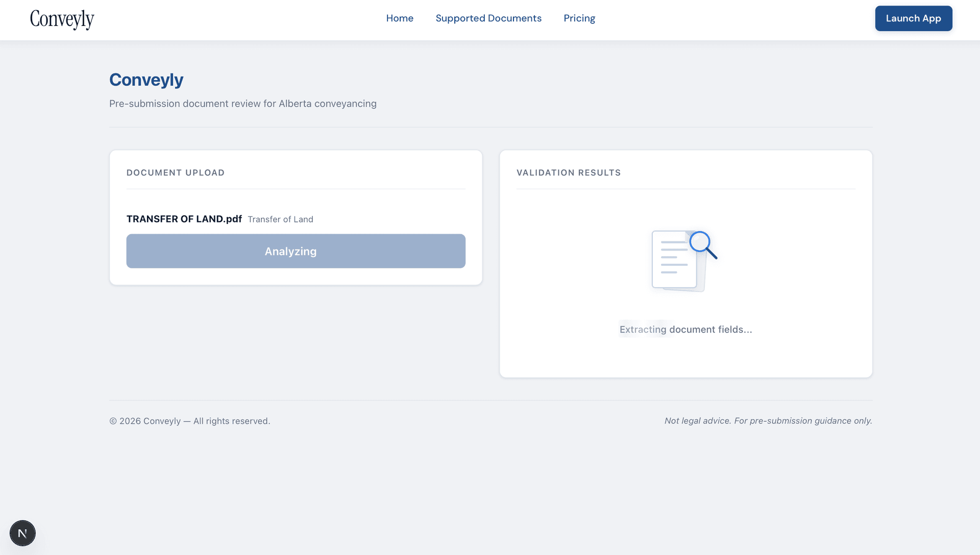Screen dimensions: 980x555
Task: Click the pre-submission review subtitle text
Action: tap(242, 103)
